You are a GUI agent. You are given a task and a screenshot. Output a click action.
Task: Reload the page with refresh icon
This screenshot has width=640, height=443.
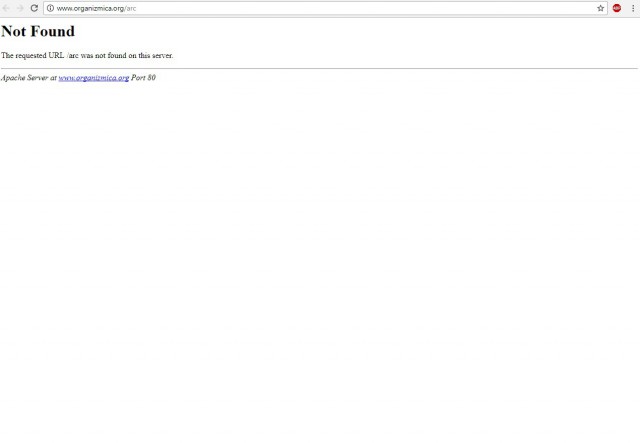[x=34, y=8]
